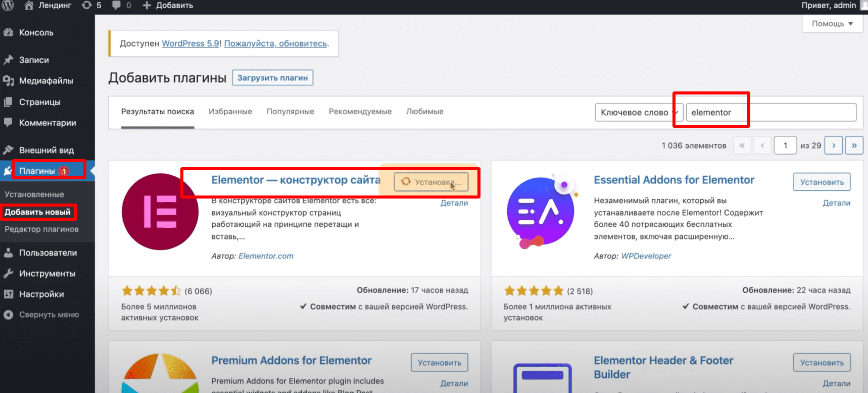
Task: Open Детали link for Premium Addons
Action: tap(454, 383)
